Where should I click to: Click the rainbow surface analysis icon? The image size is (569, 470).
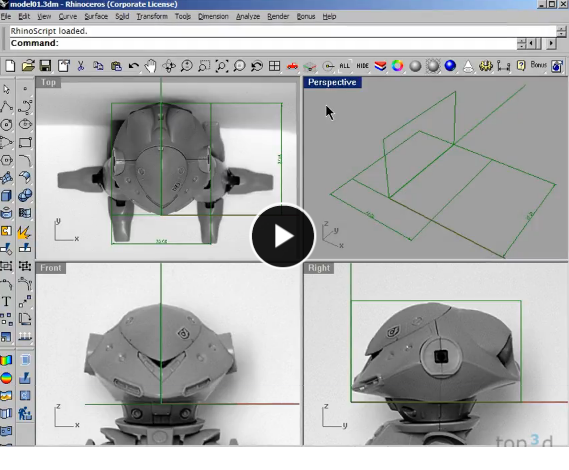pos(6,360)
